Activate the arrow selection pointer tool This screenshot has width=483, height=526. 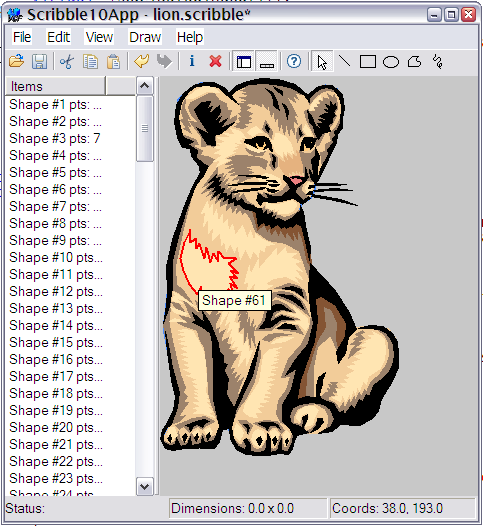[x=322, y=61]
